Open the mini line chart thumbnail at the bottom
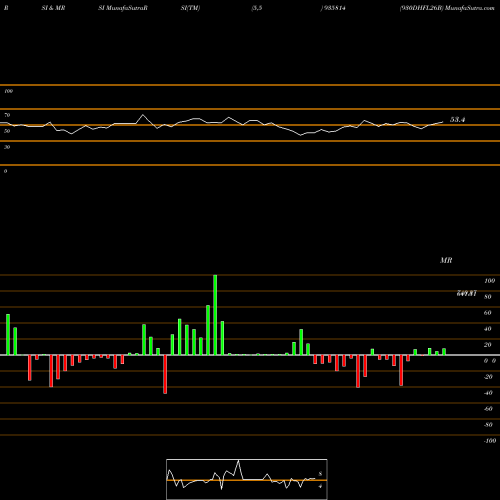 tap(247, 479)
